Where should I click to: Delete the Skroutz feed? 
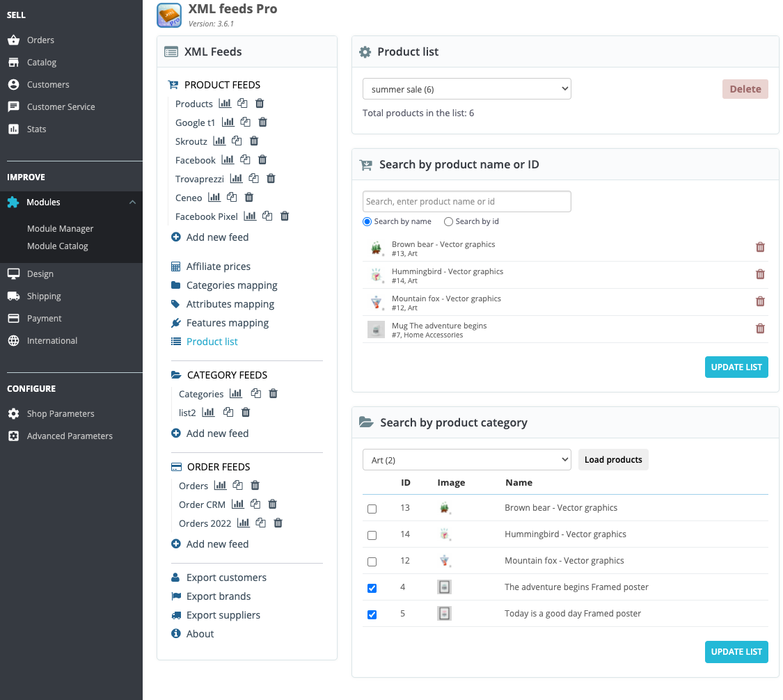point(254,141)
